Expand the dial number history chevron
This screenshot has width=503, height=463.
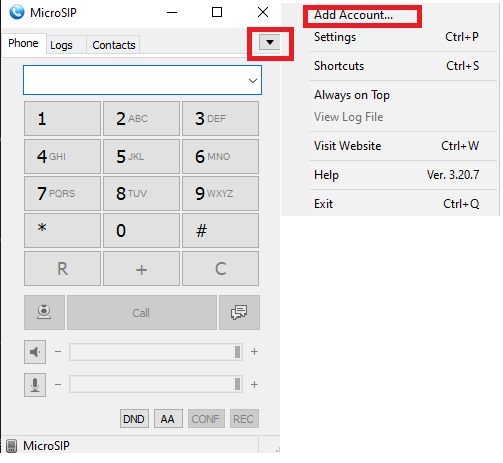click(253, 80)
